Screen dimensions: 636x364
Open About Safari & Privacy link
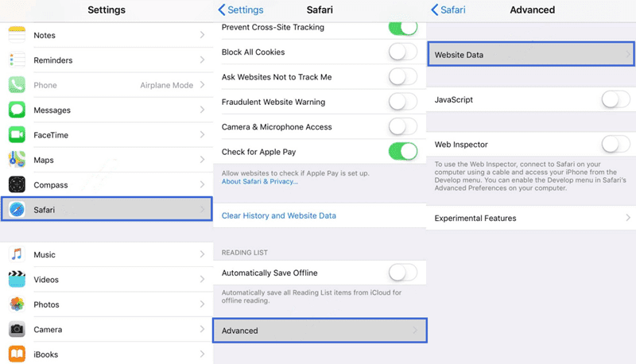click(x=260, y=181)
